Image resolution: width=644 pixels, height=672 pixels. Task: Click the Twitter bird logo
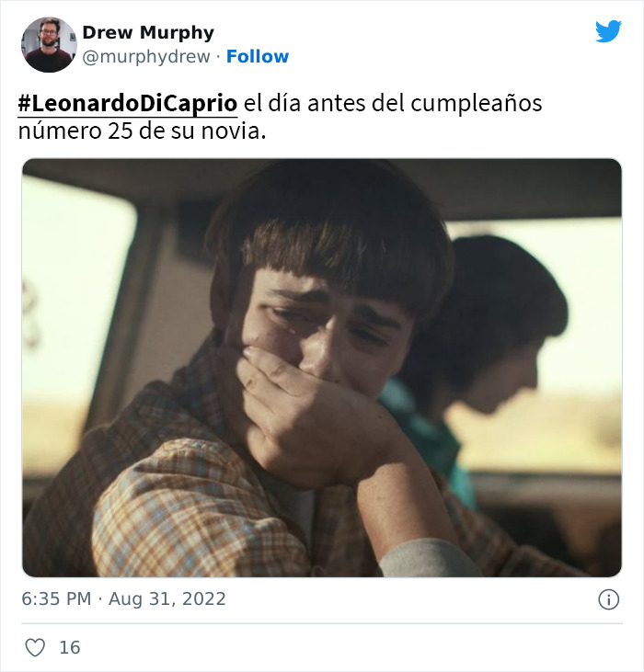pos(608,31)
